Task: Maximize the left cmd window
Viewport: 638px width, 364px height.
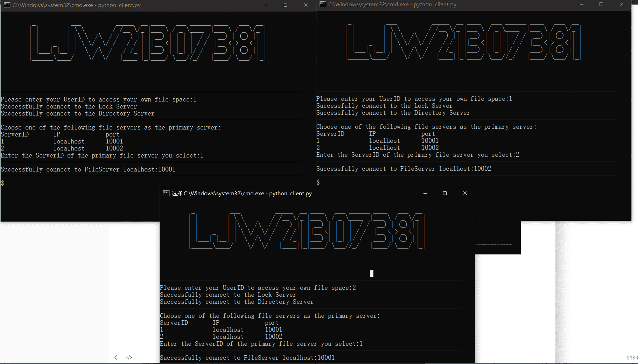Action: (286, 5)
